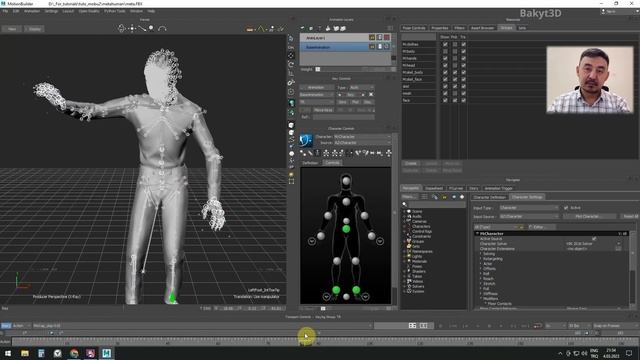Switch to the Pose Controls tab
This screenshot has height=360, width=640.
(x=413, y=28)
